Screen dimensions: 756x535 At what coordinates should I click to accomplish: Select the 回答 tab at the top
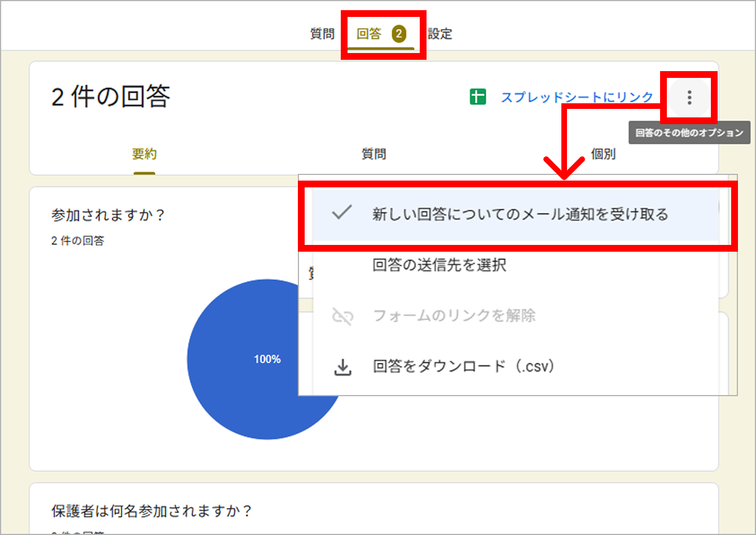click(x=370, y=34)
